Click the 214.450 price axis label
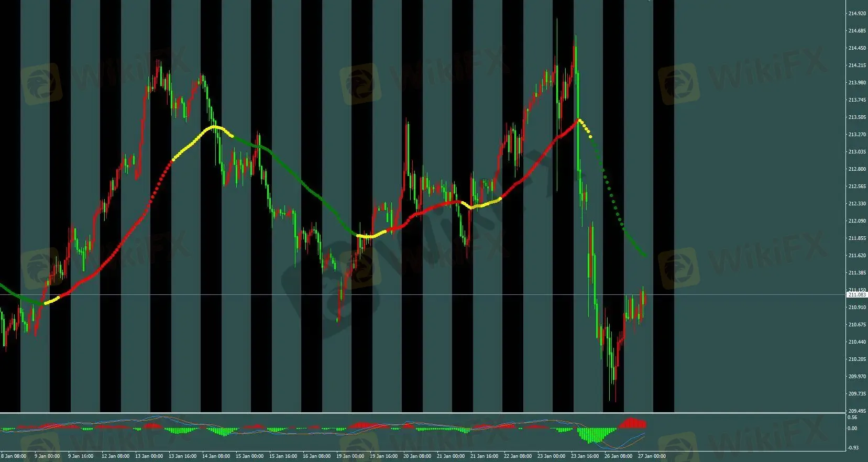Viewport: 868px width, 462px height. [857, 48]
